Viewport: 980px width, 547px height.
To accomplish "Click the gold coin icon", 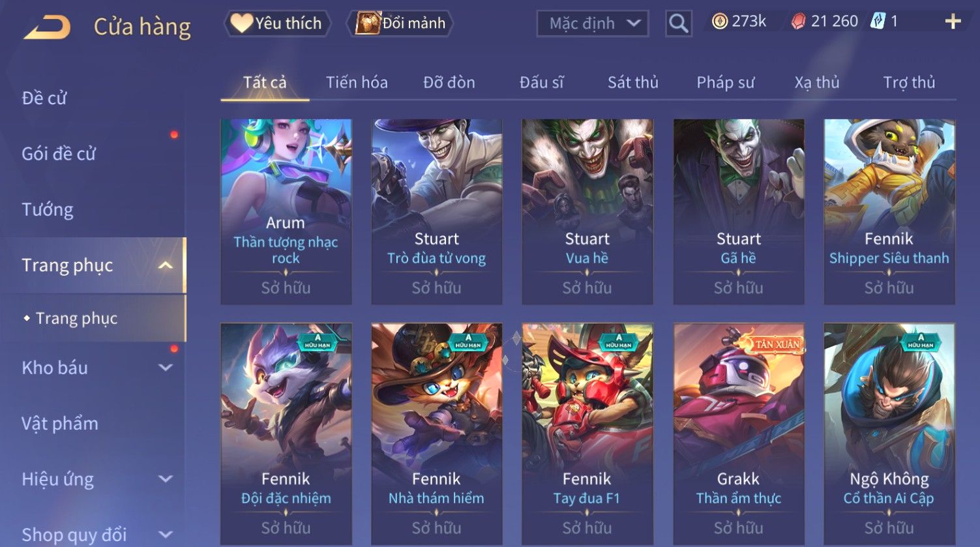I will coord(719,22).
